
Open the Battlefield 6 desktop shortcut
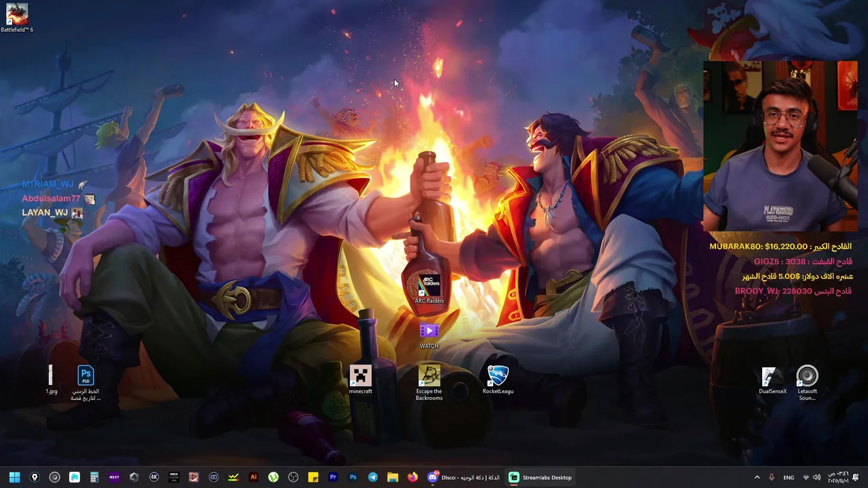click(16, 18)
